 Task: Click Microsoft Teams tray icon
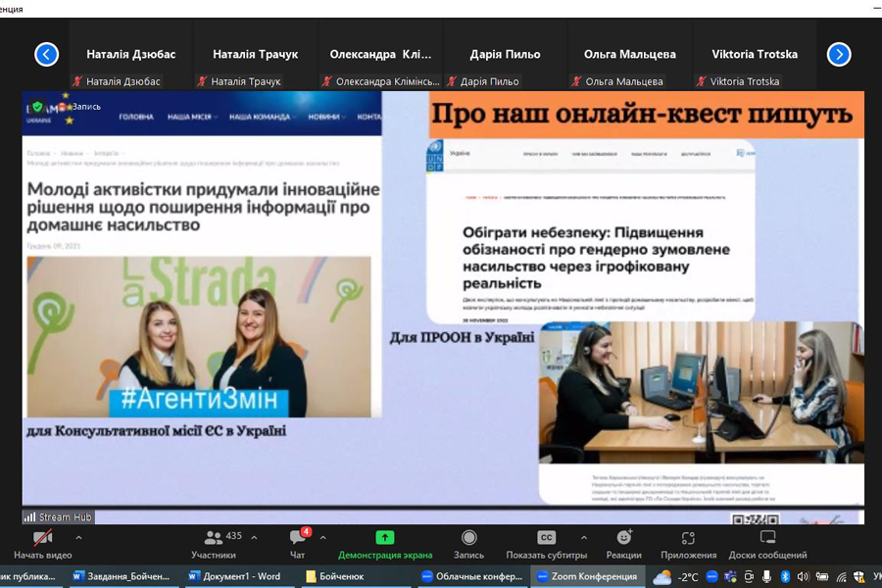(x=730, y=576)
